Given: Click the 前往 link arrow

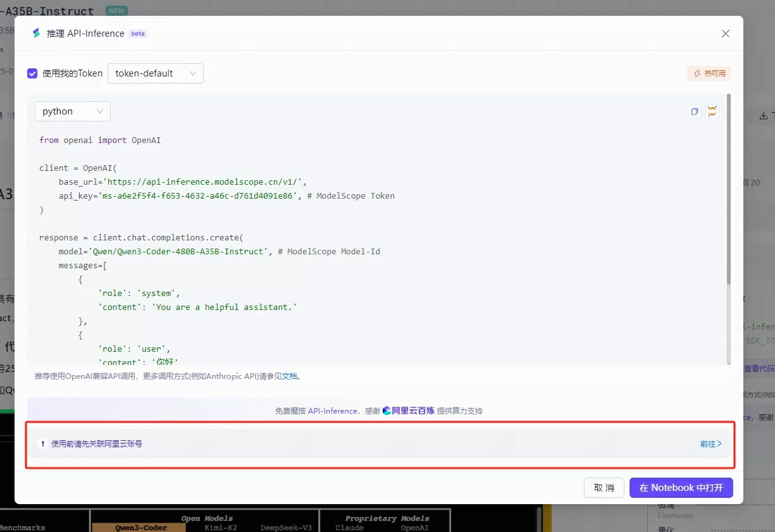Looking at the screenshot, I should click(711, 443).
